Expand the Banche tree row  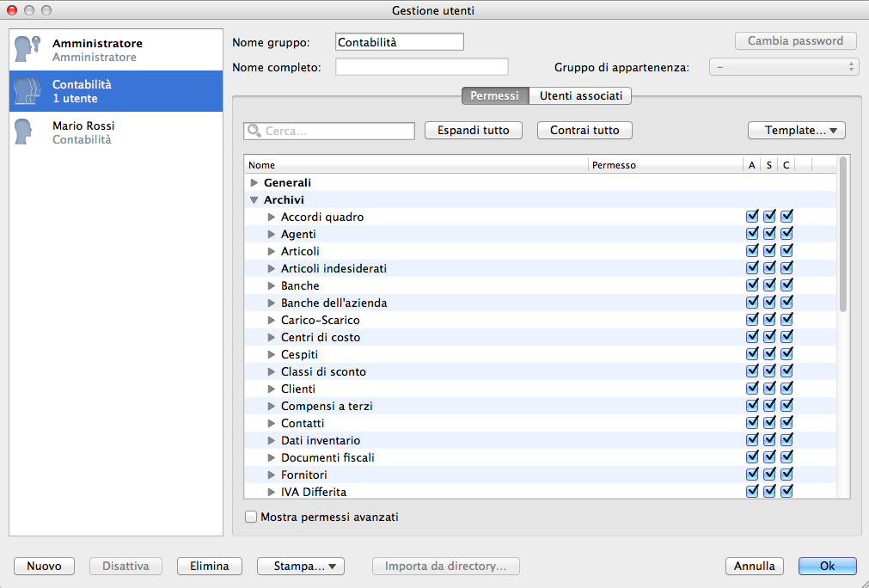coord(271,286)
